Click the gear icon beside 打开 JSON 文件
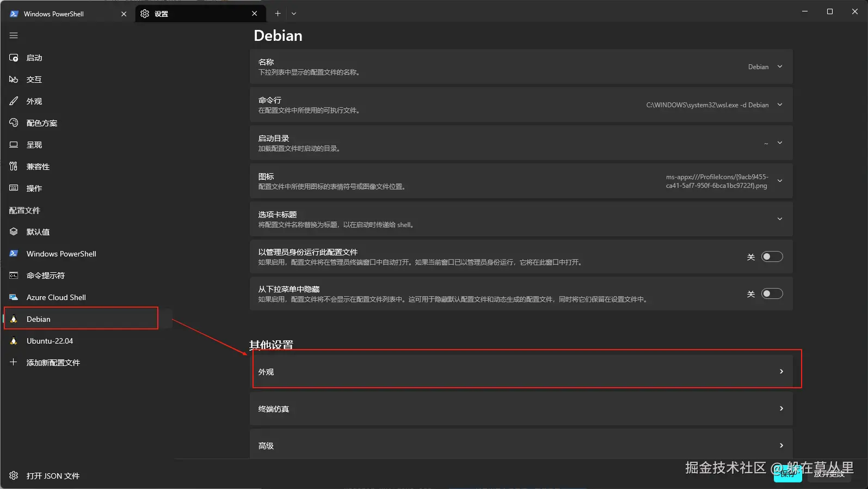 pos(14,475)
